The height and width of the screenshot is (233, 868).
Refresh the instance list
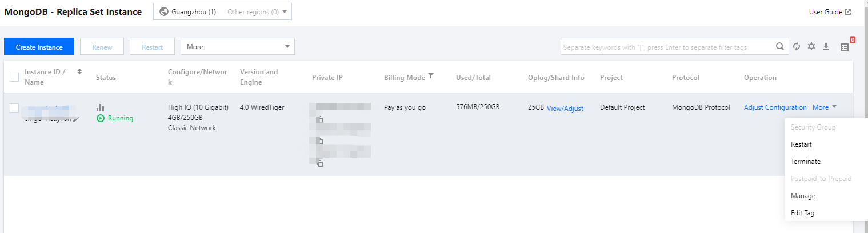click(x=797, y=47)
